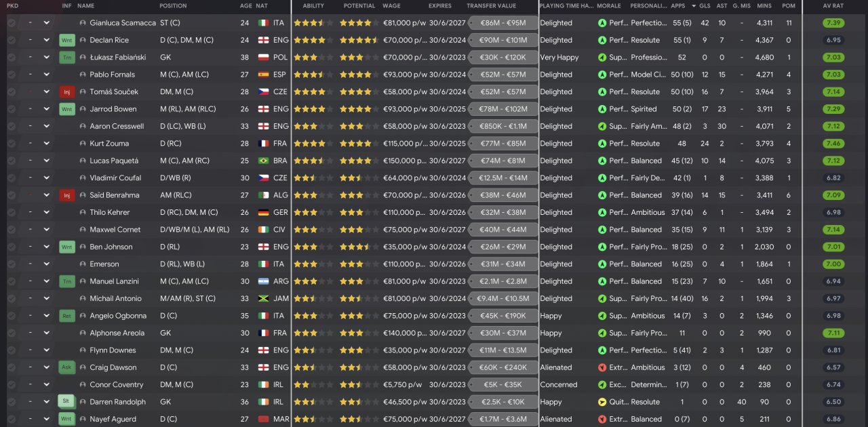Open dropdown chevron on Emerson's row
The width and height of the screenshot is (868, 427).
(x=46, y=264)
